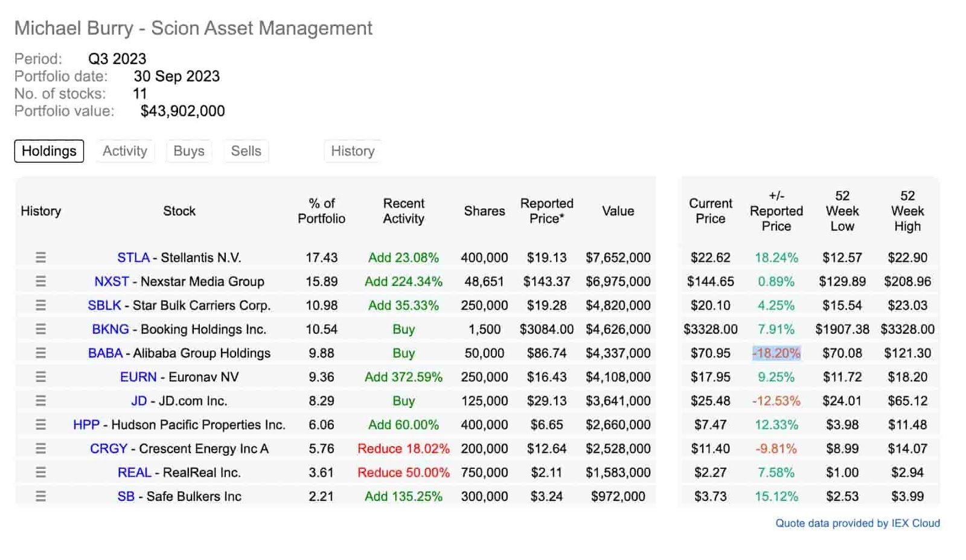Show the History tab
Image resolution: width=966 pixels, height=560 pixels.
[353, 151]
